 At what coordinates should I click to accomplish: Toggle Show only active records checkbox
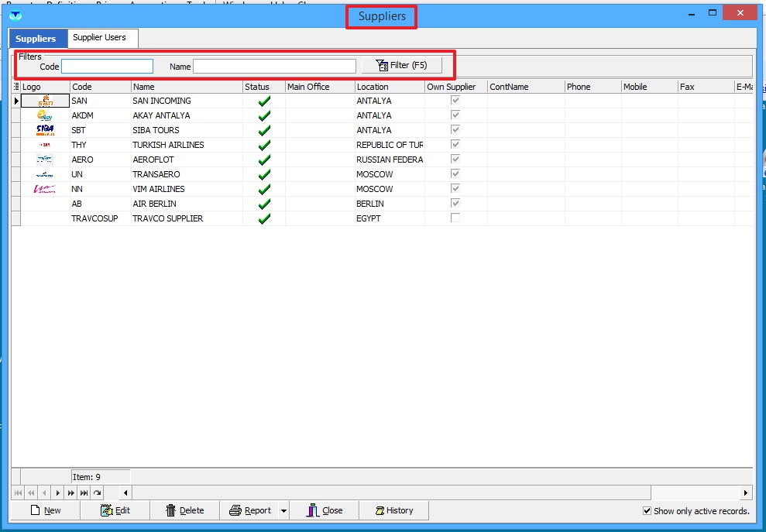[x=647, y=511]
